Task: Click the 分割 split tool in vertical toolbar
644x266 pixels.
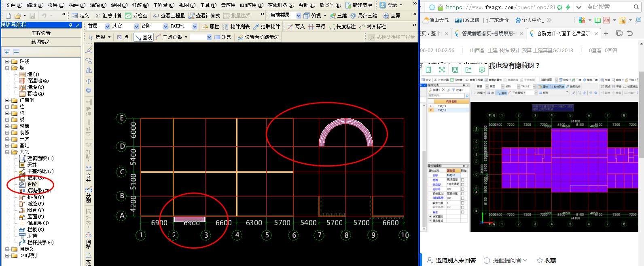Action: tap(89, 195)
